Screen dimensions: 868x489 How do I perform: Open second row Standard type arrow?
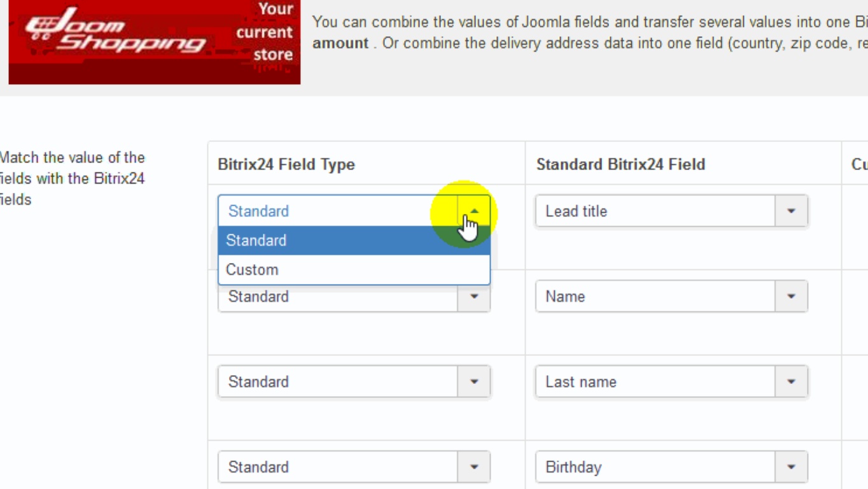tap(473, 298)
